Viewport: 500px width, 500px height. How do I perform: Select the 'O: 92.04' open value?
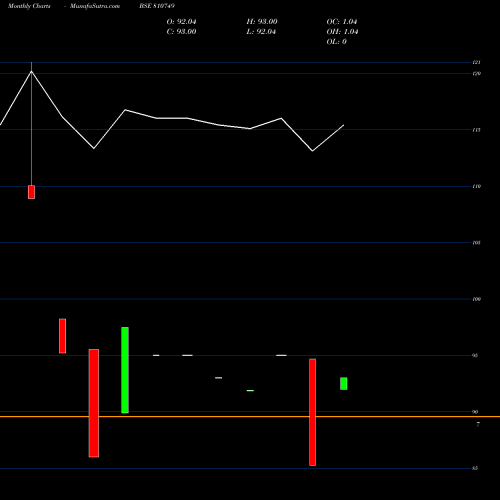[x=181, y=22]
